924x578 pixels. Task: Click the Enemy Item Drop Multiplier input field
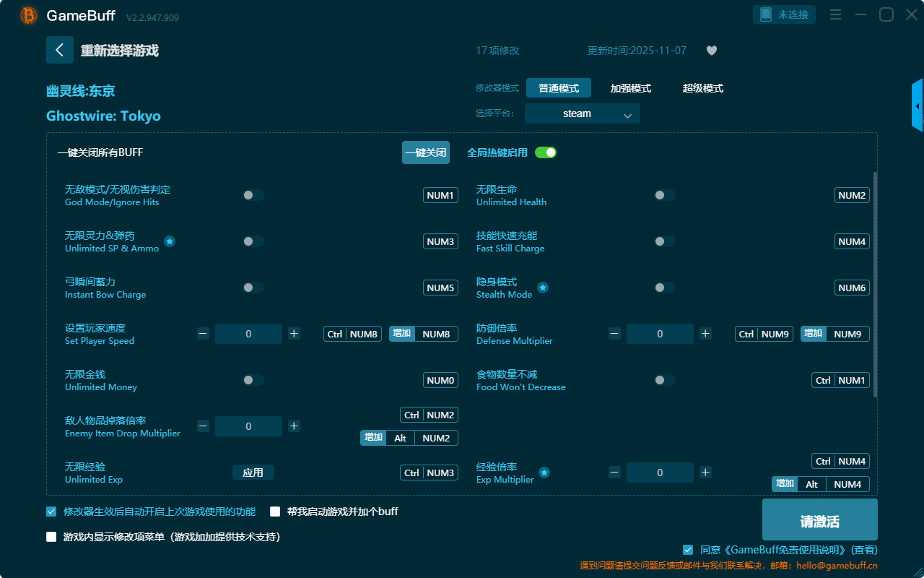(x=248, y=426)
